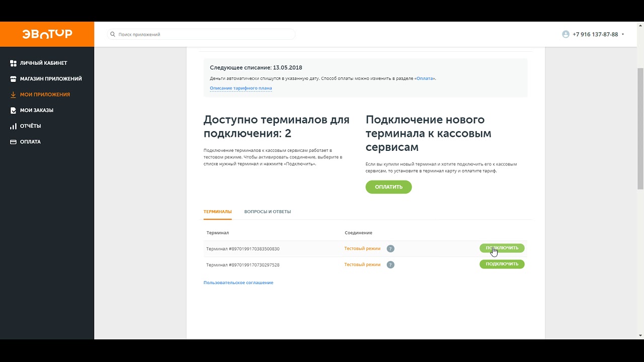This screenshot has height=362, width=644.
Task: Click the Оплата card icon
Action: coord(14,142)
